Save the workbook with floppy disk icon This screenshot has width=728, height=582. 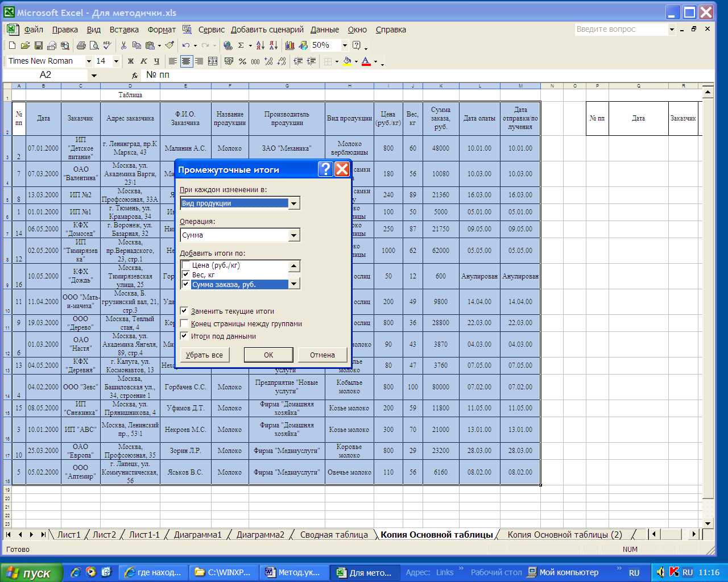[x=38, y=45]
